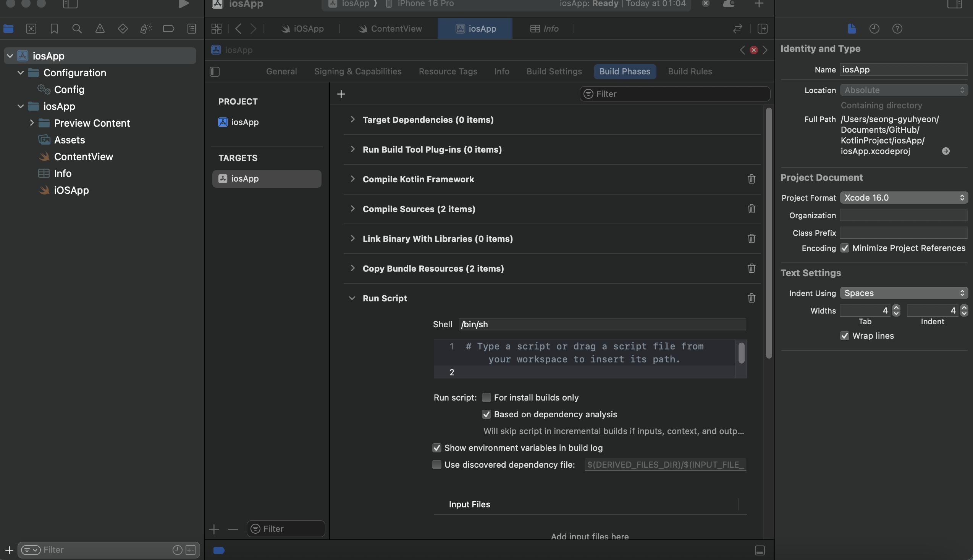Viewport: 973px width, 560px height.
Task: Open Project Format dropdown
Action: [x=903, y=198]
